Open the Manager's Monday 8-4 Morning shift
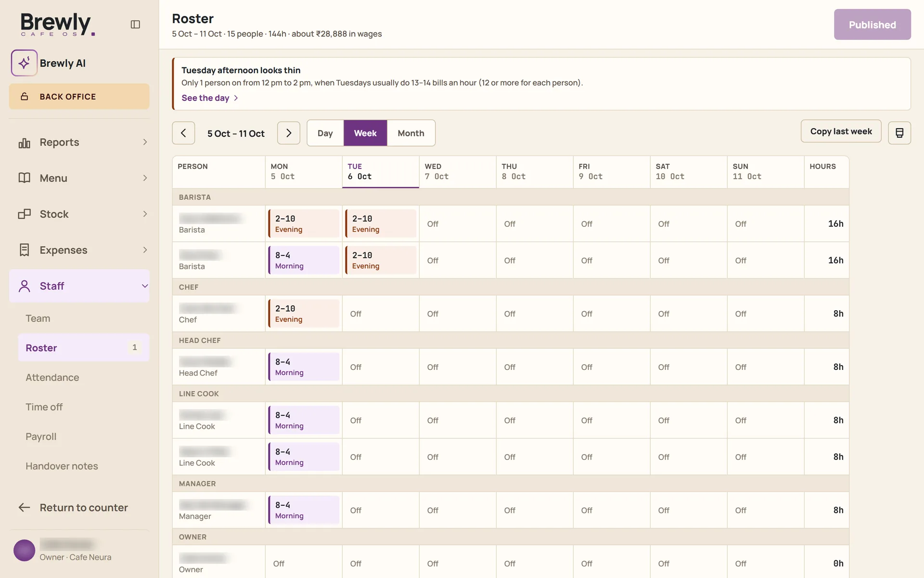The width and height of the screenshot is (924, 578). [304, 510]
